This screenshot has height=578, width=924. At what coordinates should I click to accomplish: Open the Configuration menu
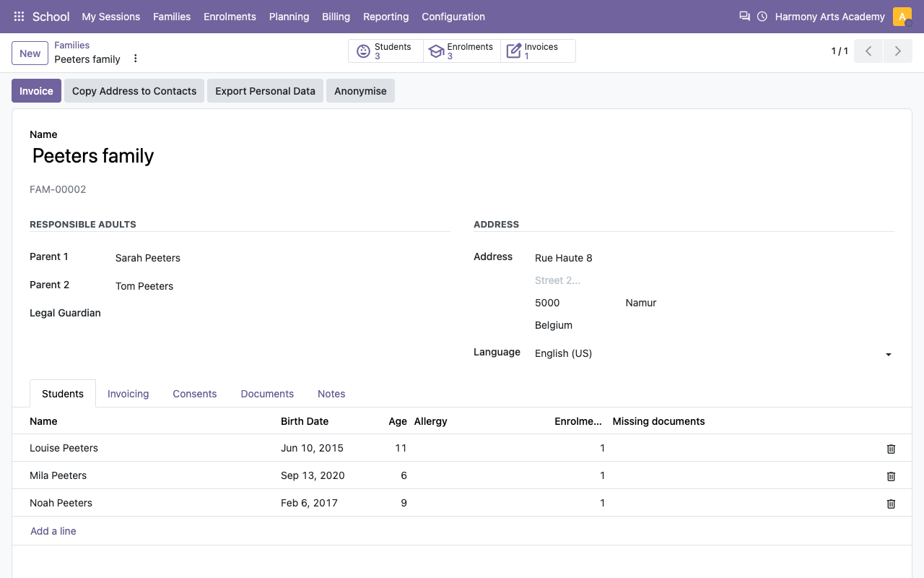(453, 16)
